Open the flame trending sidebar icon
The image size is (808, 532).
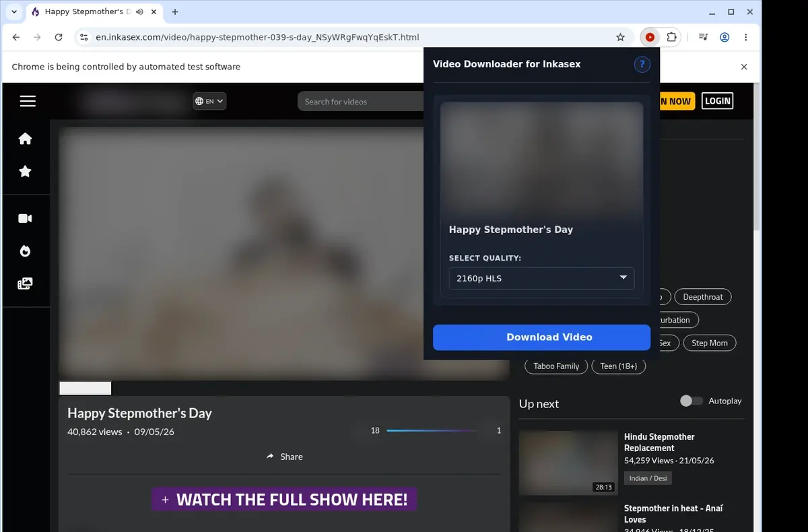point(25,251)
